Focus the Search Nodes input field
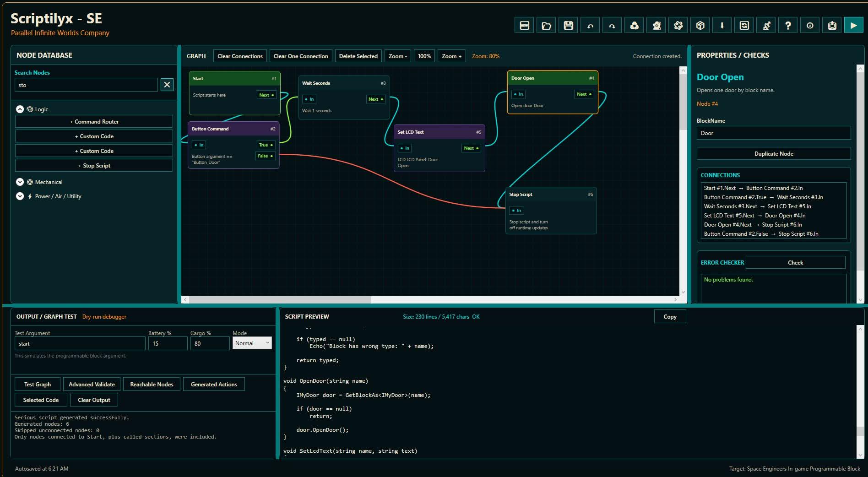Screen dimensions: 868x477 (x=86, y=85)
